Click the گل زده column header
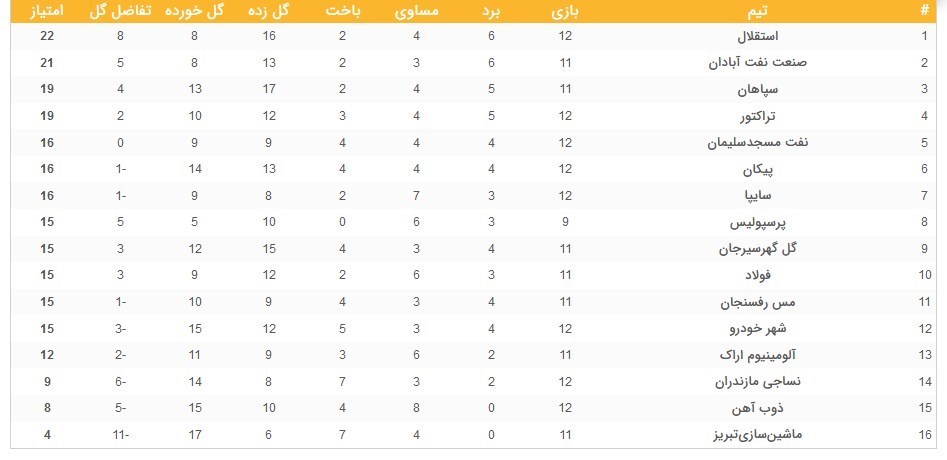This screenshot has height=460, width=947. (270, 11)
